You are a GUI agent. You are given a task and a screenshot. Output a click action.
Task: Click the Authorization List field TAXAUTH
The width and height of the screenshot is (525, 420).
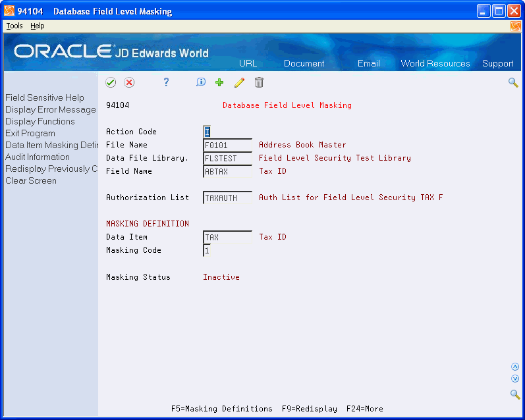click(227, 197)
